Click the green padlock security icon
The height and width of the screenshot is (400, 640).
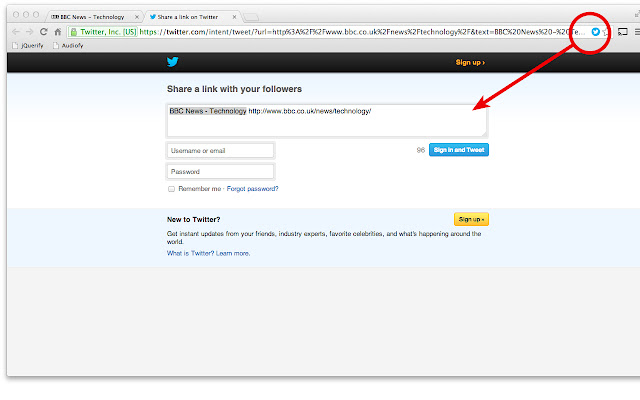coord(74,32)
